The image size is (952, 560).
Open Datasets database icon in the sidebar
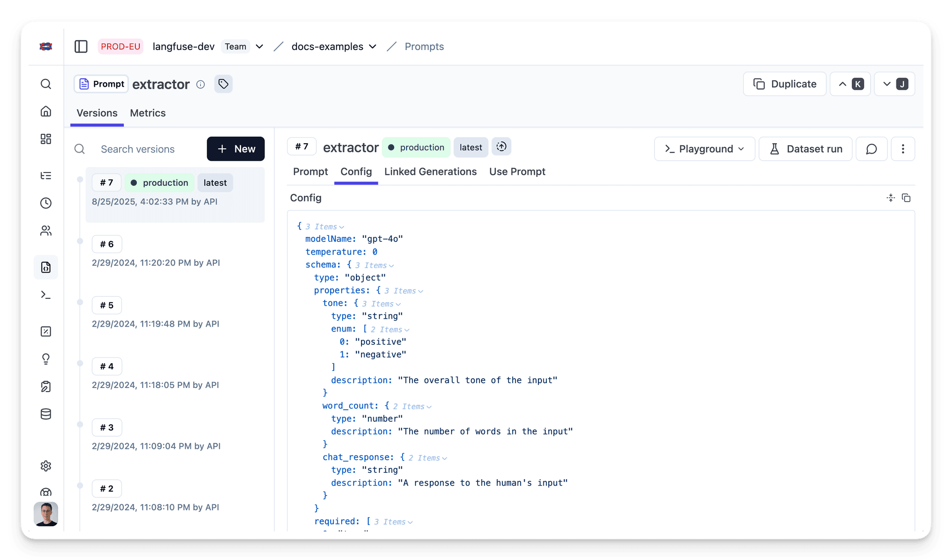tap(46, 414)
